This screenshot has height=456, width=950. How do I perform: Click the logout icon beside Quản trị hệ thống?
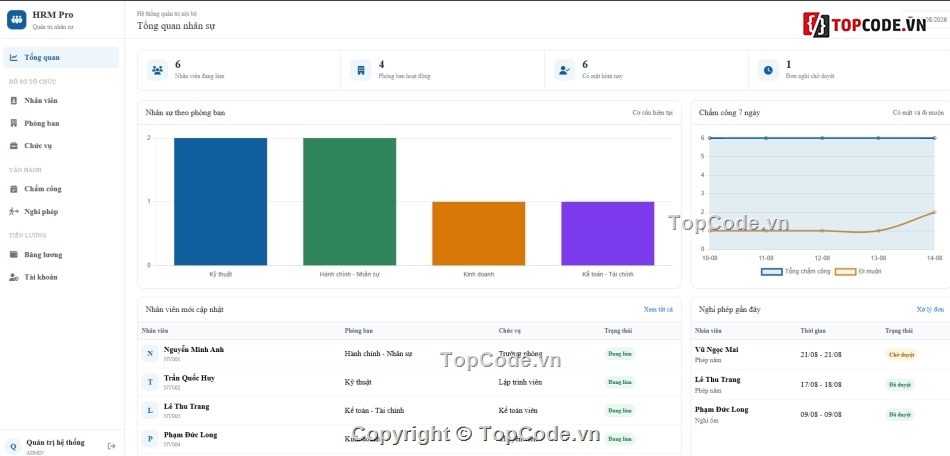[x=111, y=446]
